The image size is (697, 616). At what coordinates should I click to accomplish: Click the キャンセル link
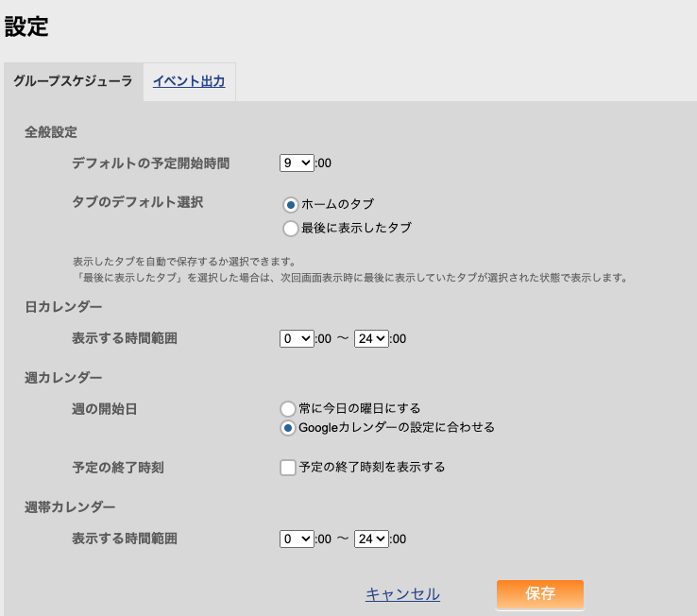pyautogui.click(x=402, y=594)
